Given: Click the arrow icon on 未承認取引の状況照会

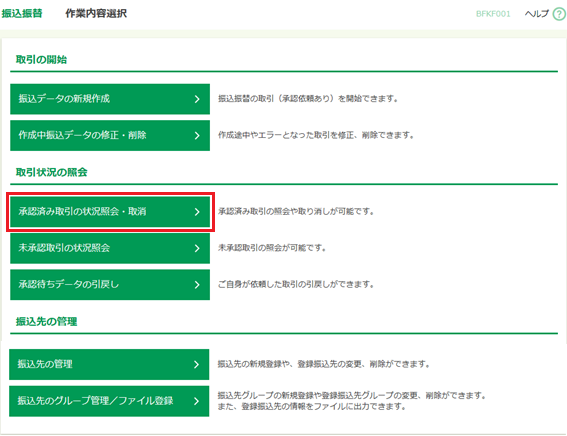Looking at the screenshot, I should 197,248.
